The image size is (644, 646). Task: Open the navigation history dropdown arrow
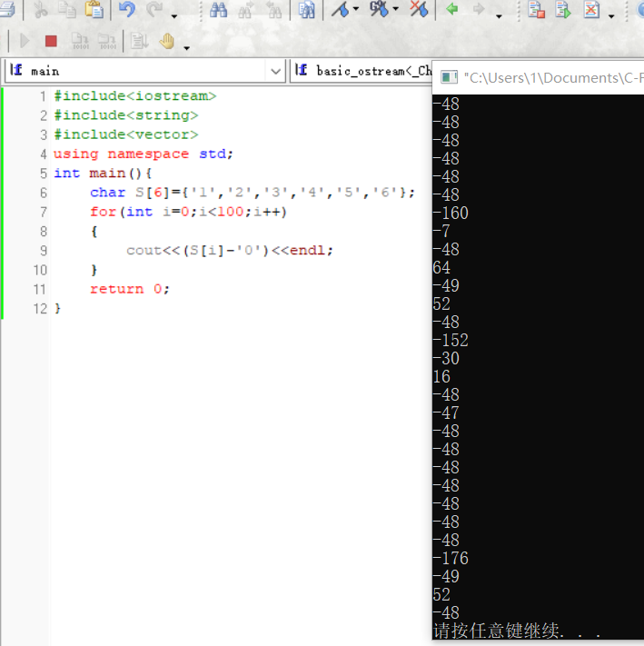coord(499,16)
